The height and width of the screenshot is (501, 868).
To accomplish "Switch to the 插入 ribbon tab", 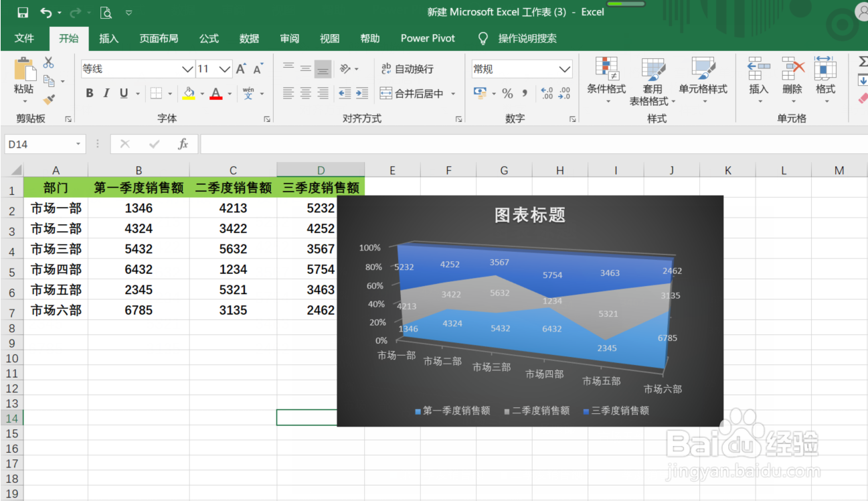I will click(x=108, y=38).
